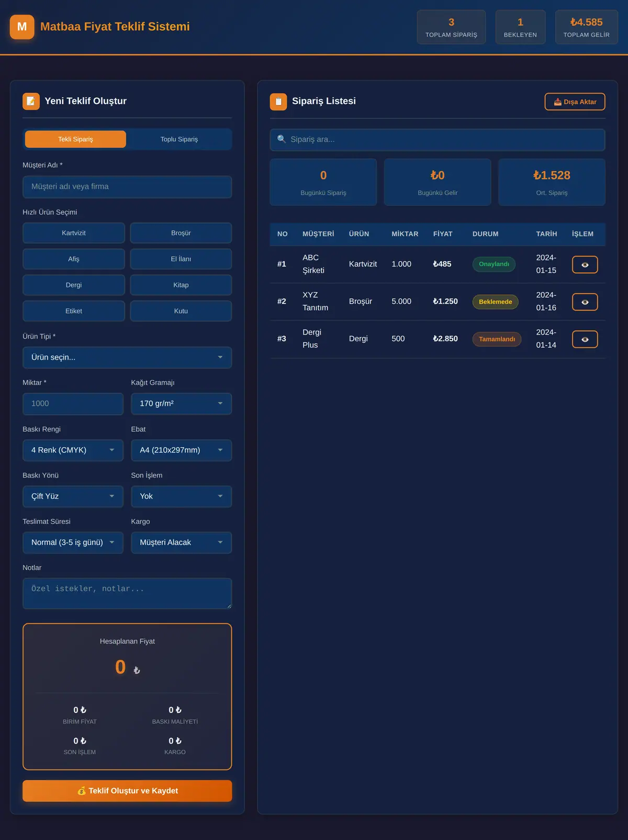Click Teklif Oluştur ve Kaydet
The image size is (628, 840).
tap(127, 791)
